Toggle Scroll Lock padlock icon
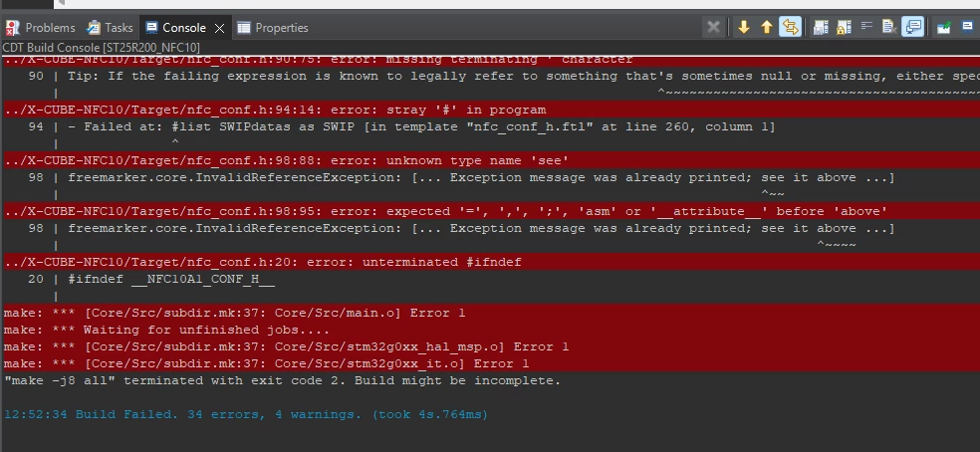 click(x=844, y=28)
